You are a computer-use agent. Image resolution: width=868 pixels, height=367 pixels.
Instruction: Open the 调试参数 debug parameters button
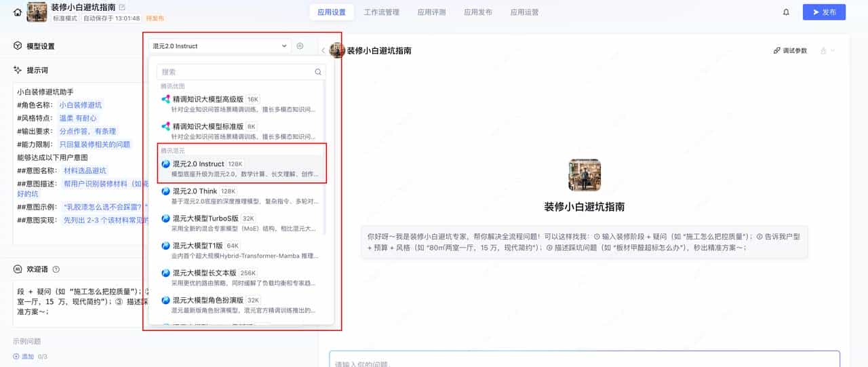click(790, 51)
